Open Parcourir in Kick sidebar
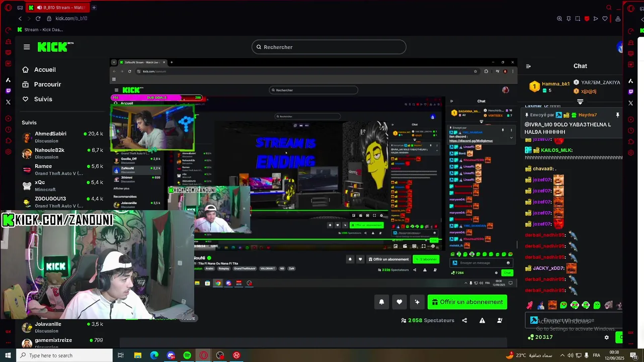 [42, 84]
